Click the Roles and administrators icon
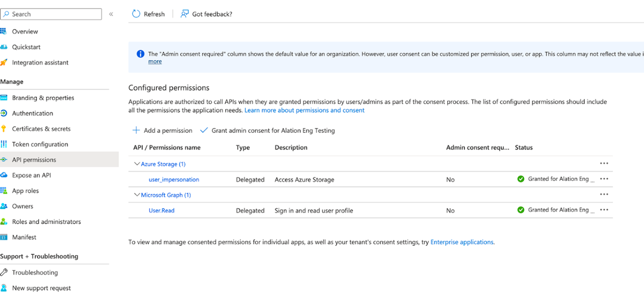The image size is (644, 306). coord(4,222)
